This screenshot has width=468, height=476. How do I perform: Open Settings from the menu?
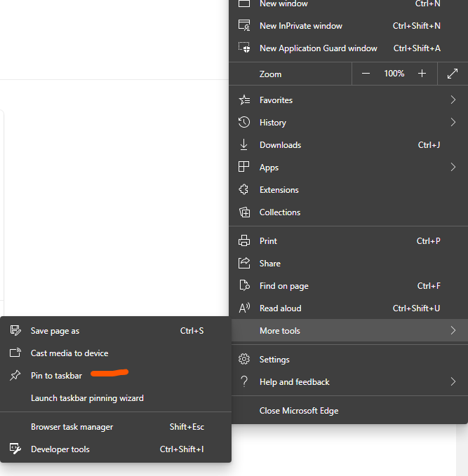point(348,360)
